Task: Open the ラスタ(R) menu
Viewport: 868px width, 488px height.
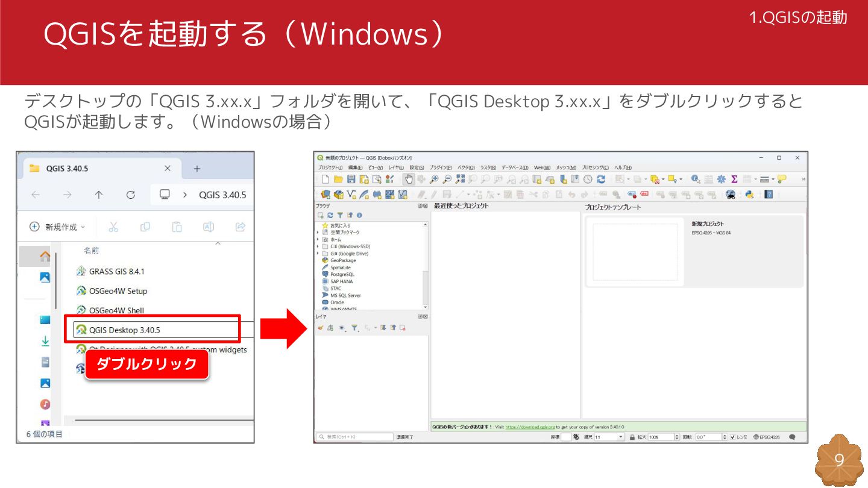Action: [488, 167]
